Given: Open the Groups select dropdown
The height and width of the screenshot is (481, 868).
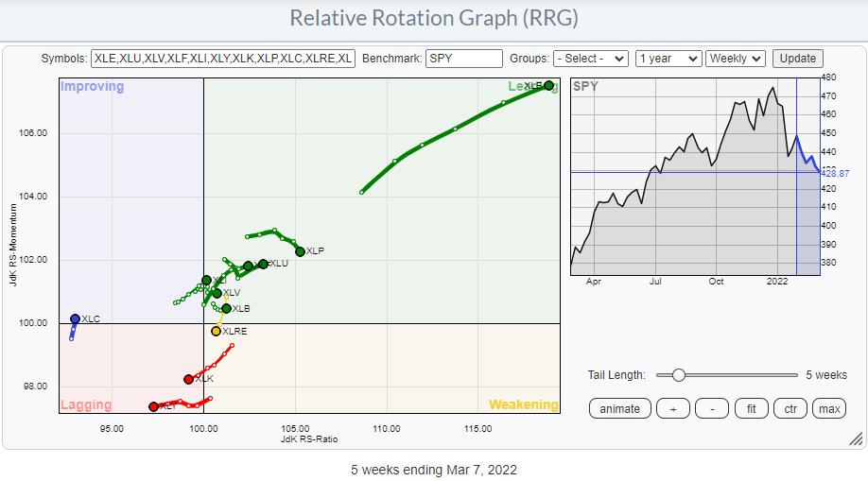Looking at the screenshot, I should [x=591, y=59].
